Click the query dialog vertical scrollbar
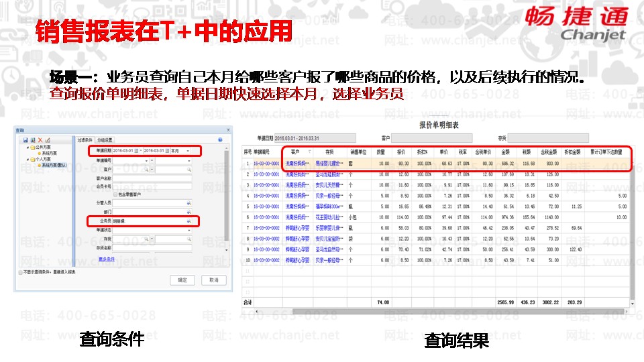Screen dimensions: 644x362 tap(226, 197)
